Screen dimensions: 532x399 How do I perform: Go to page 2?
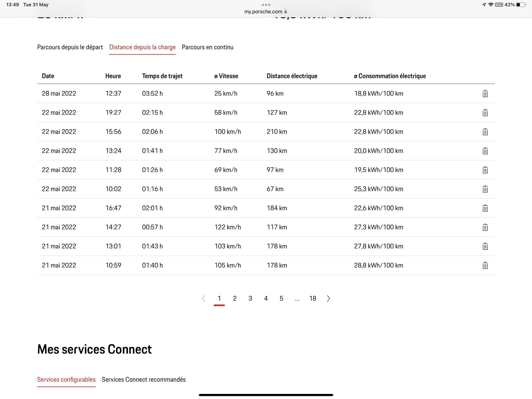pos(235,298)
